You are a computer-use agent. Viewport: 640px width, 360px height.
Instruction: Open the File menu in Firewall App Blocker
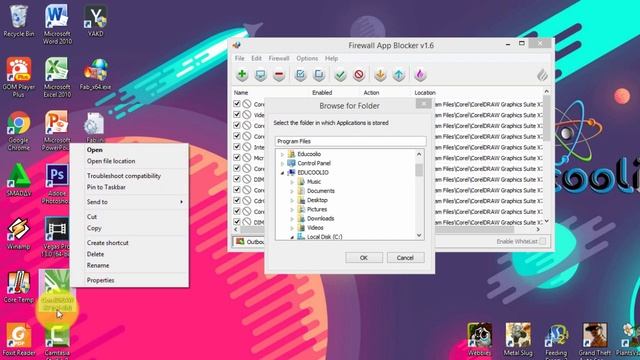pyautogui.click(x=239, y=58)
